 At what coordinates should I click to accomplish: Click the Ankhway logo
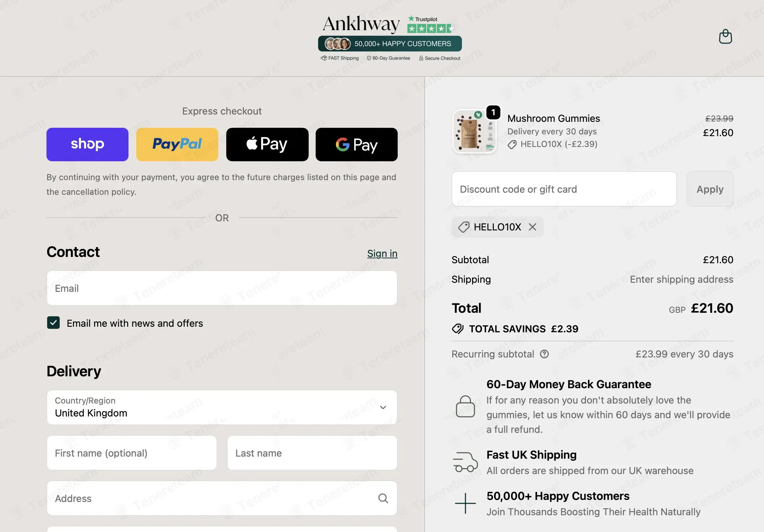361,24
